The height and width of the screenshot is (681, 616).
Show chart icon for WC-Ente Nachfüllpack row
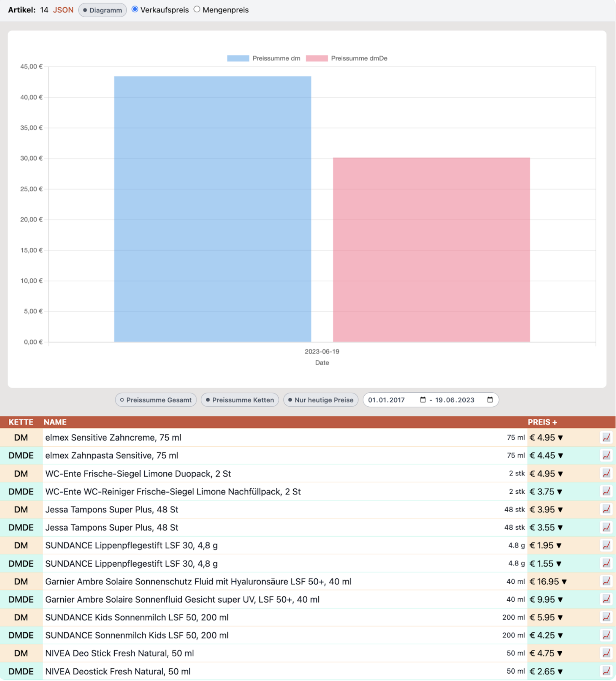pyautogui.click(x=606, y=491)
